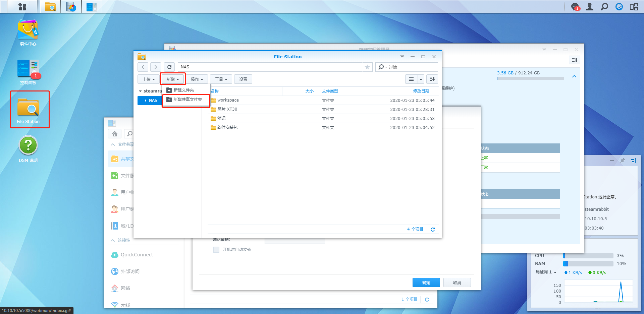Open the LAN 1 network selector dropdown

[546, 272]
